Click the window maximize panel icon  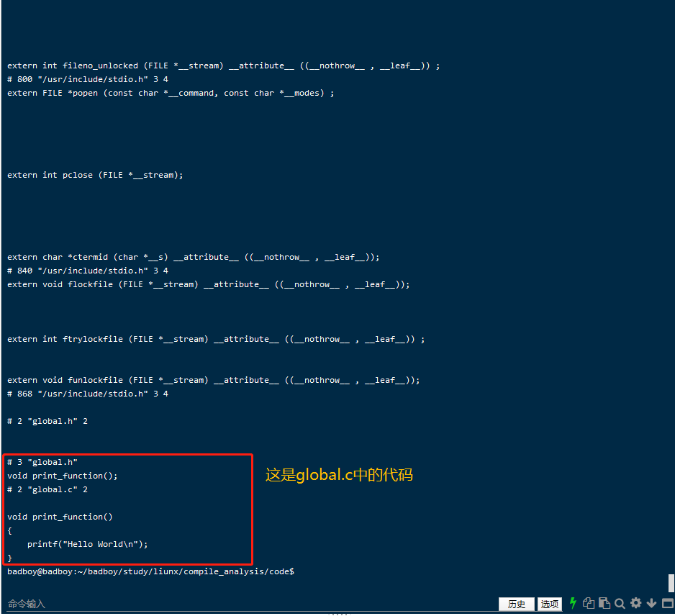click(x=668, y=603)
